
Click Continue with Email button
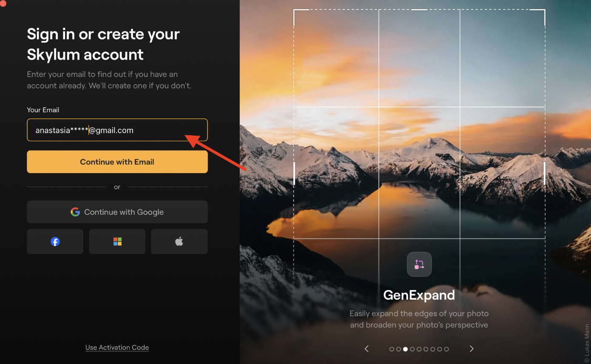click(x=117, y=162)
